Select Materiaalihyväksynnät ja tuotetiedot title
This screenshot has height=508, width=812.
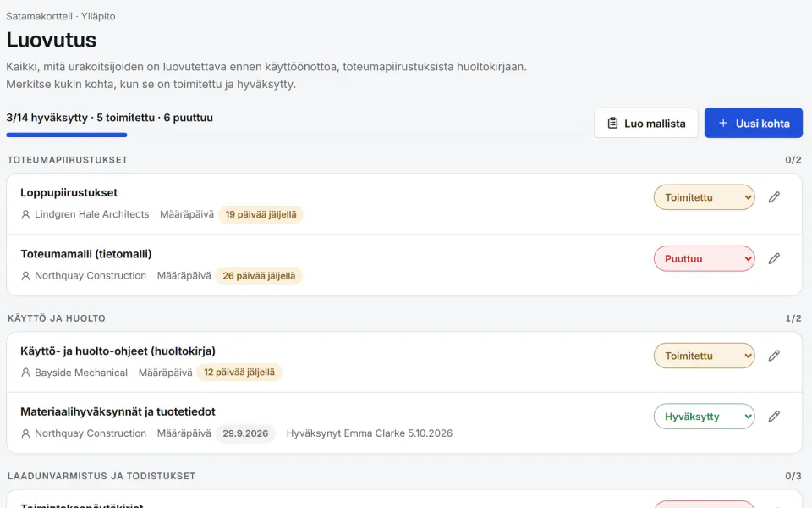118,411
